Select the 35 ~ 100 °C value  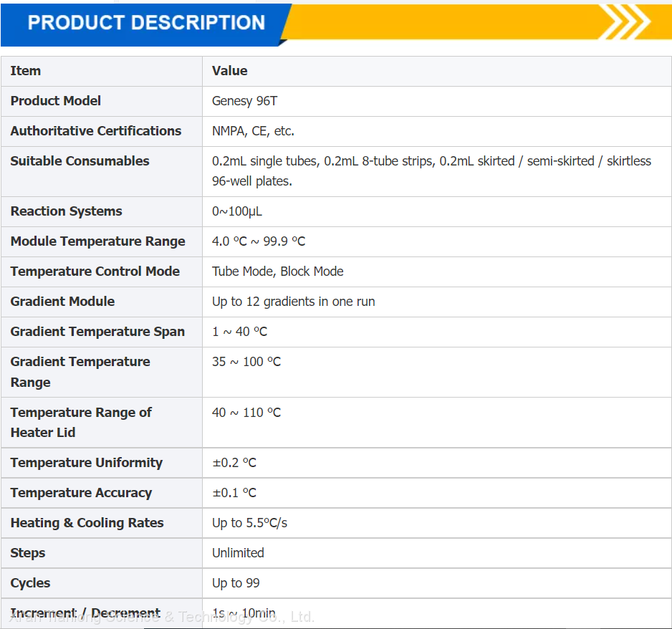(x=246, y=362)
